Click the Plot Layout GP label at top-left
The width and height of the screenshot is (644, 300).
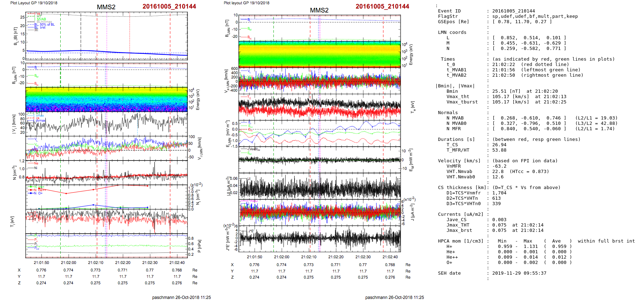(x=34, y=3)
